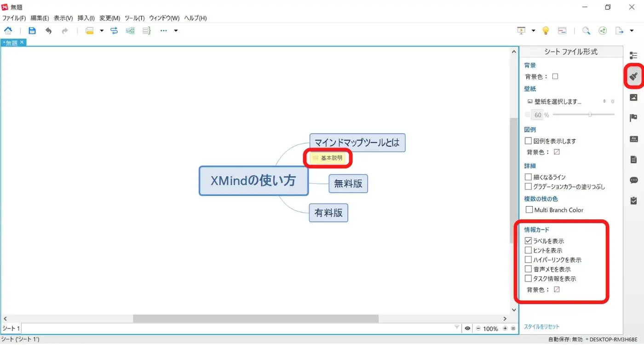
Task: Uncheck 'ラベルを表示' checkbox
Action: tap(528, 241)
